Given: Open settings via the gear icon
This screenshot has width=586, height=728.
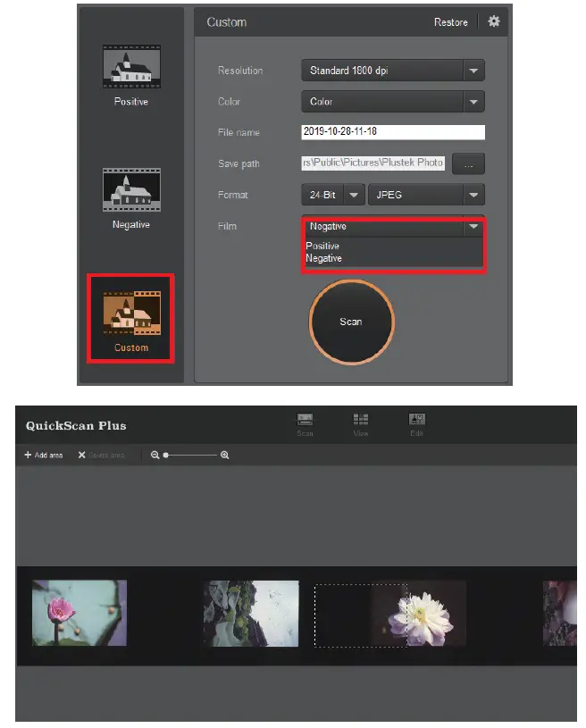Looking at the screenshot, I should 494,21.
